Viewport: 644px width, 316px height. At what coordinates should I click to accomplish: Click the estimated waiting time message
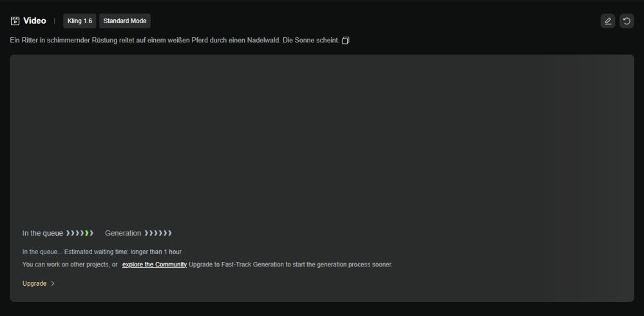tap(106, 252)
